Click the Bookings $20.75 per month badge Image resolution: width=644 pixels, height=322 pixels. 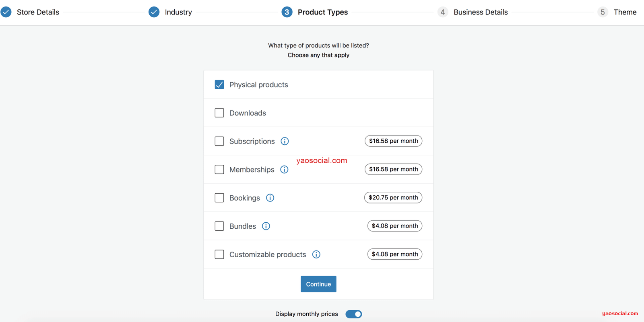(x=393, y=198)
